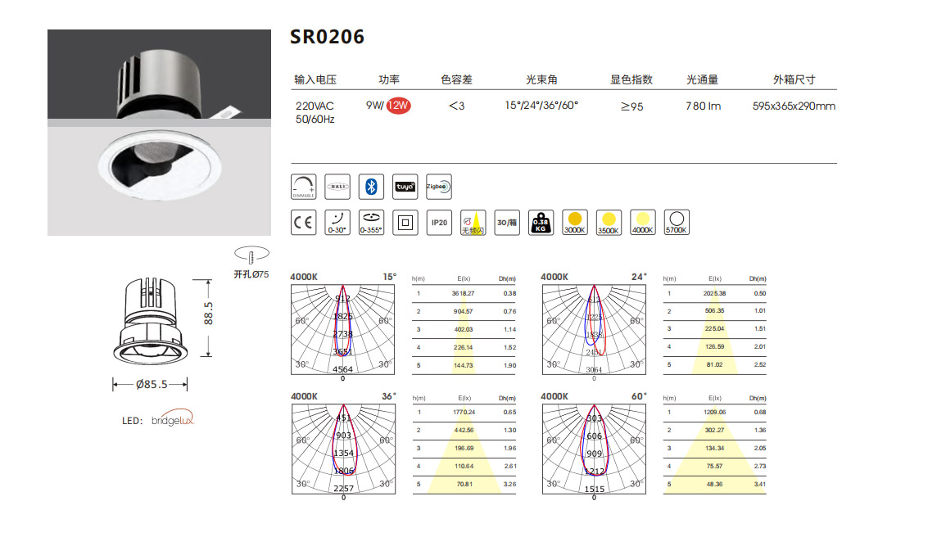Click the 2.52 beam diameter value

[759, 364]
